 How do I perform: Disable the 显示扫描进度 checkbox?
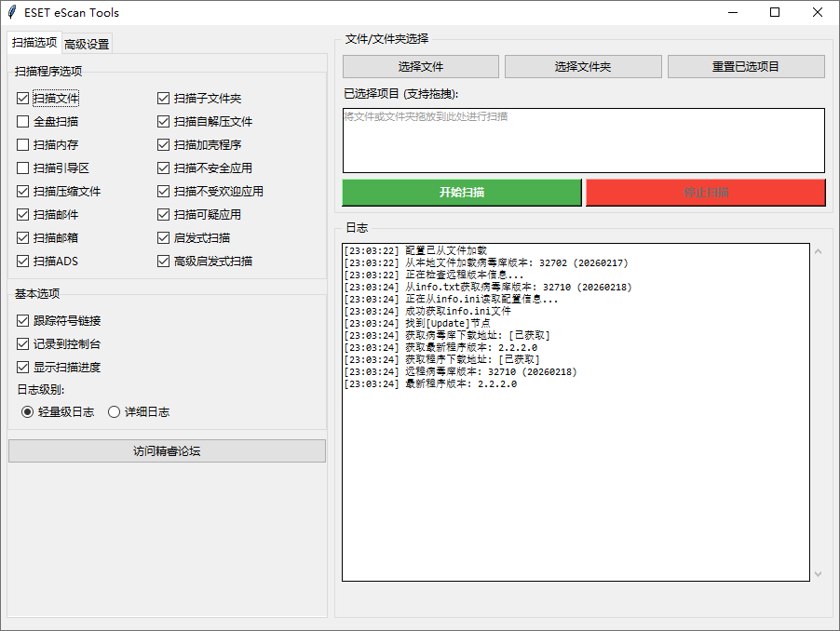point(21,365)
